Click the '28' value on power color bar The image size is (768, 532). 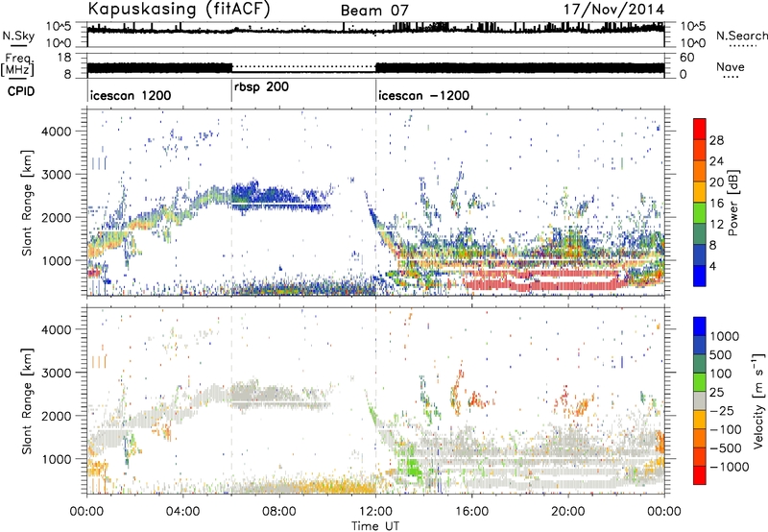[716, 140]
